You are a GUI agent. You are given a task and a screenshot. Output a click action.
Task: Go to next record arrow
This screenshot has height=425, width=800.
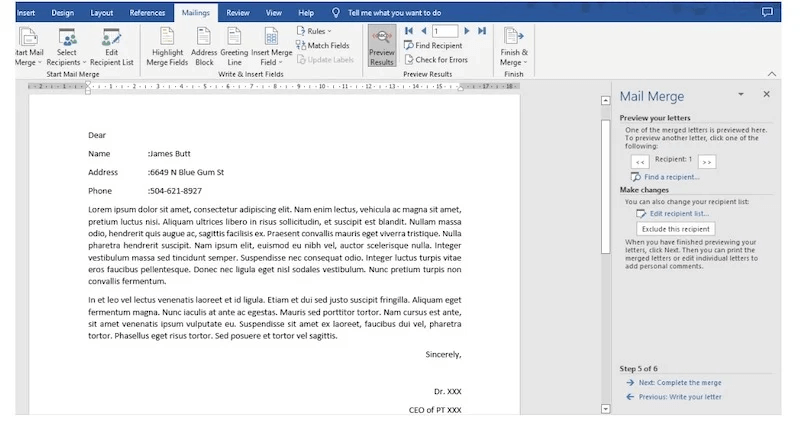click(x=467, y=31)
